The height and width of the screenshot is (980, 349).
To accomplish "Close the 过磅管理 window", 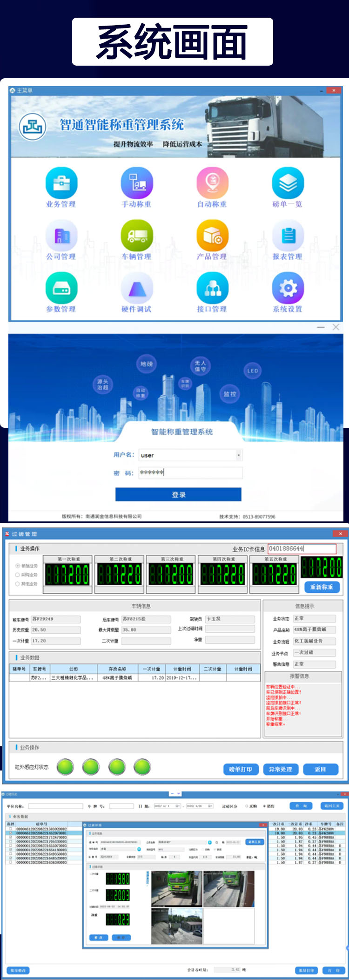I will (340, 534).
